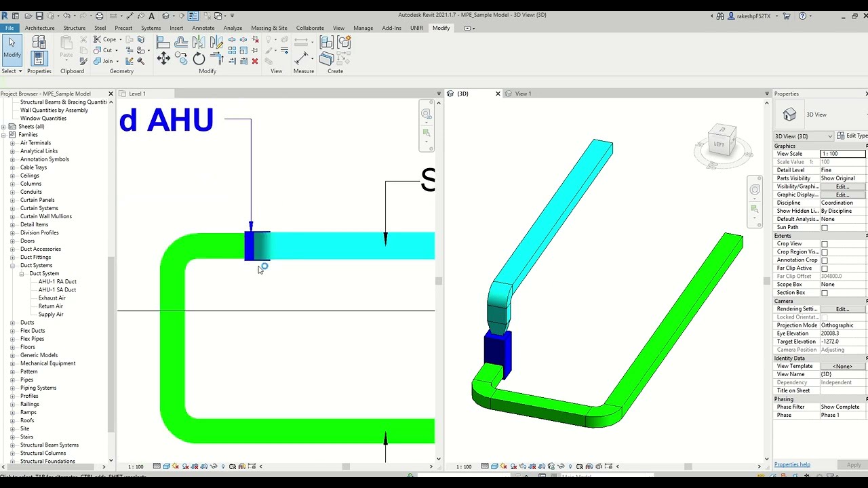Collapse the Duct System child node
Viewport: 868px width, 488px height.
click(21, 274)
